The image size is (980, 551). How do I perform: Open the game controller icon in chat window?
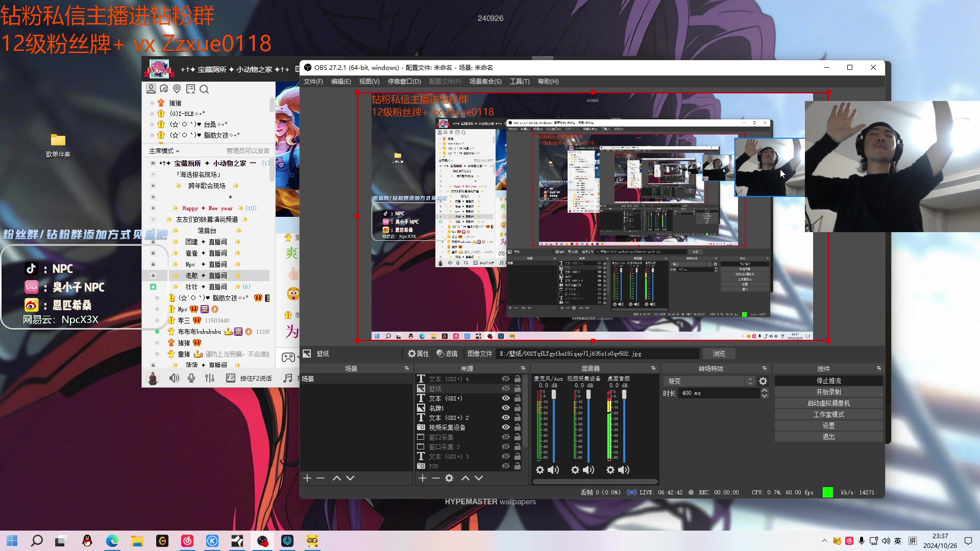pyautogui.click(x=288, y=357)
